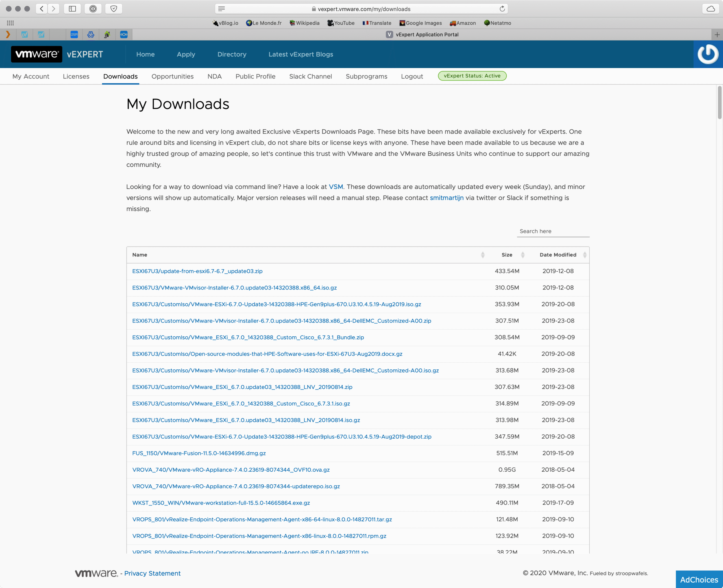Click the blue power logo icon
723x588 pixels.
pos(708,54)
